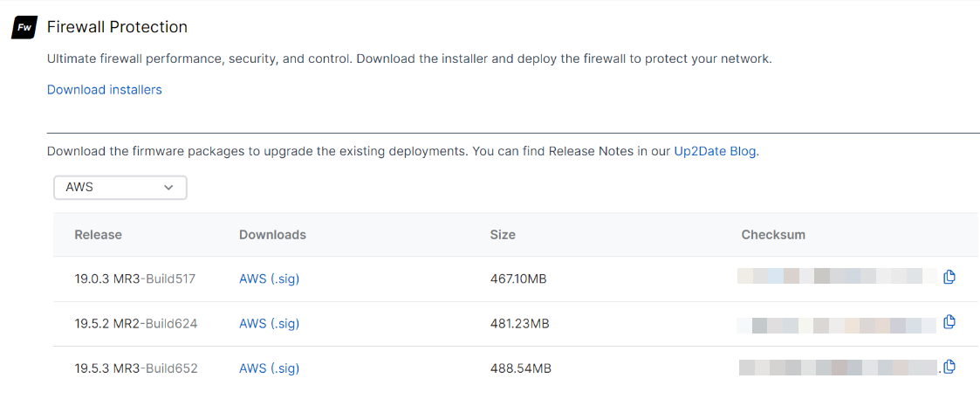980x399 pixels.
Task: Select the 19.5.3 MR3-Build652 release name
Action: pos(135,368)
